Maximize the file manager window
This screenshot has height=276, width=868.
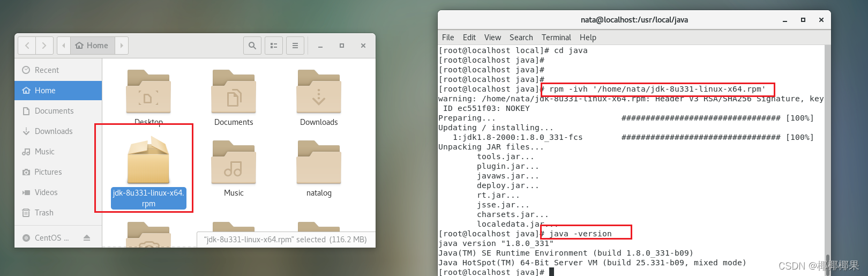(x=342, y=46)
